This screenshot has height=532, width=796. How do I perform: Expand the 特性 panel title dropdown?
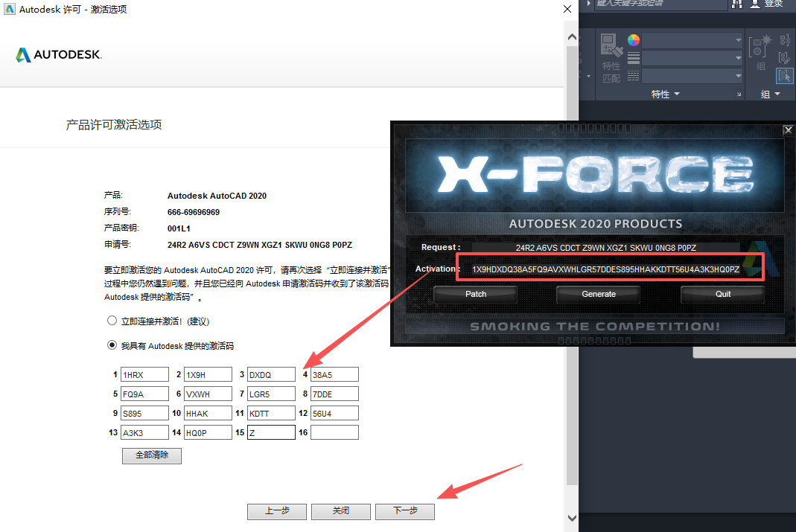(665, 94)
